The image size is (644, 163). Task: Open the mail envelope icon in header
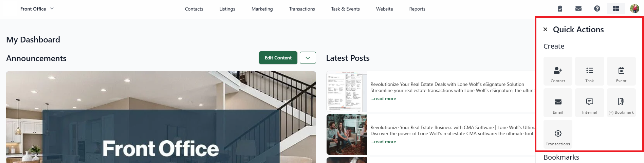pos(578,9)
